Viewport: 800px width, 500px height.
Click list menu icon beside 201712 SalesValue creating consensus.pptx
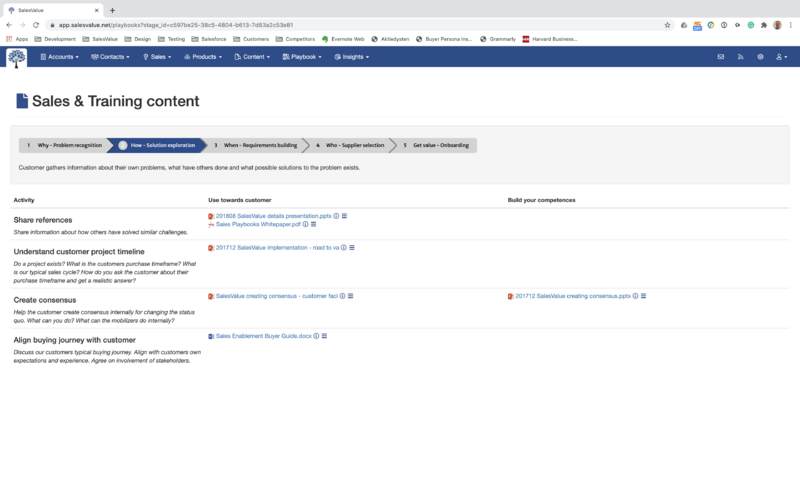pos(645,296)
